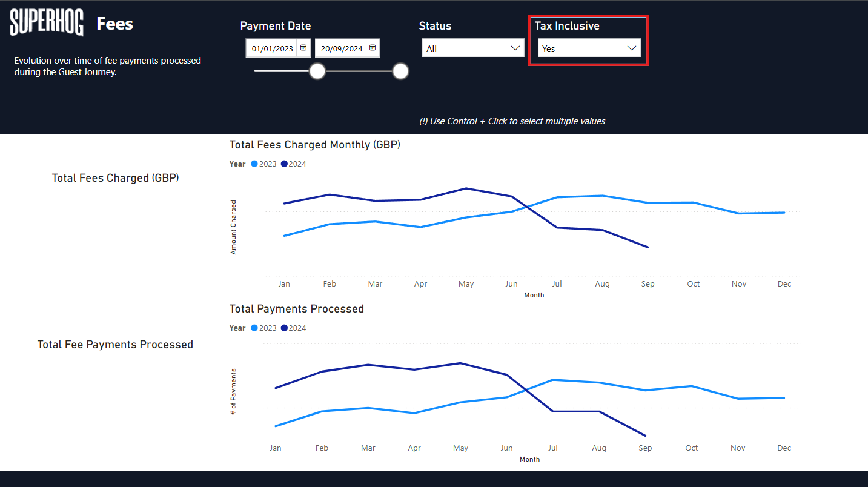Click the left handle of date slider
This screenshot has height=487, width=868.
coord(317,71)
